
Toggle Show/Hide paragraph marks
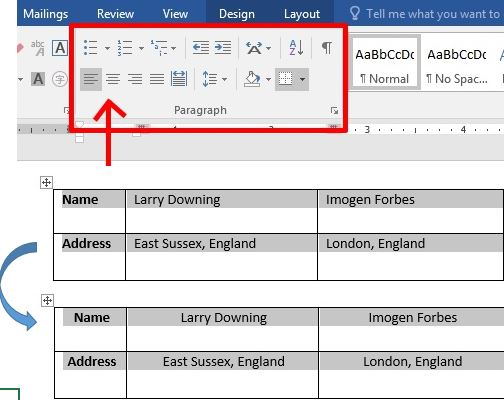[x=327, y=48]
